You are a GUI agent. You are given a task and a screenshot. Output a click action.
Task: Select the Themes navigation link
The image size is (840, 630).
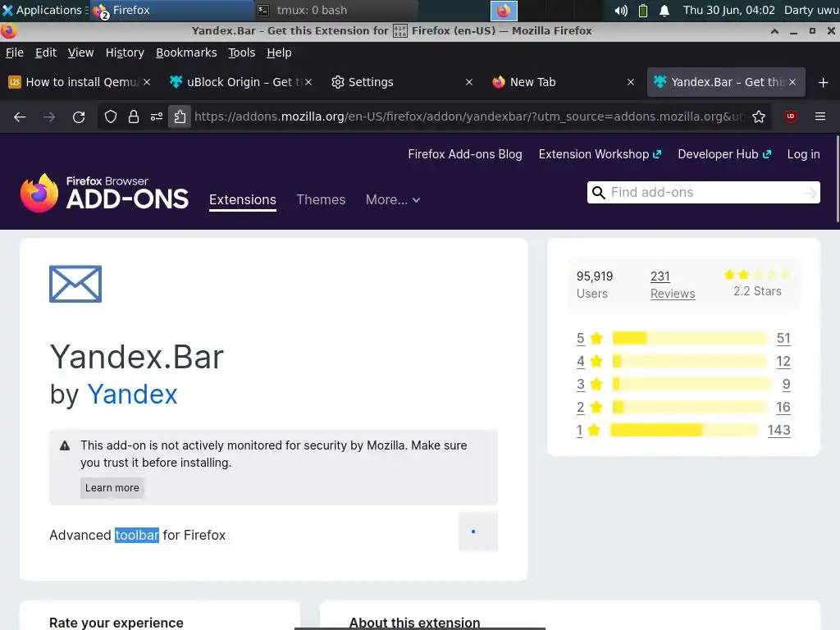[x=321, y=200]
